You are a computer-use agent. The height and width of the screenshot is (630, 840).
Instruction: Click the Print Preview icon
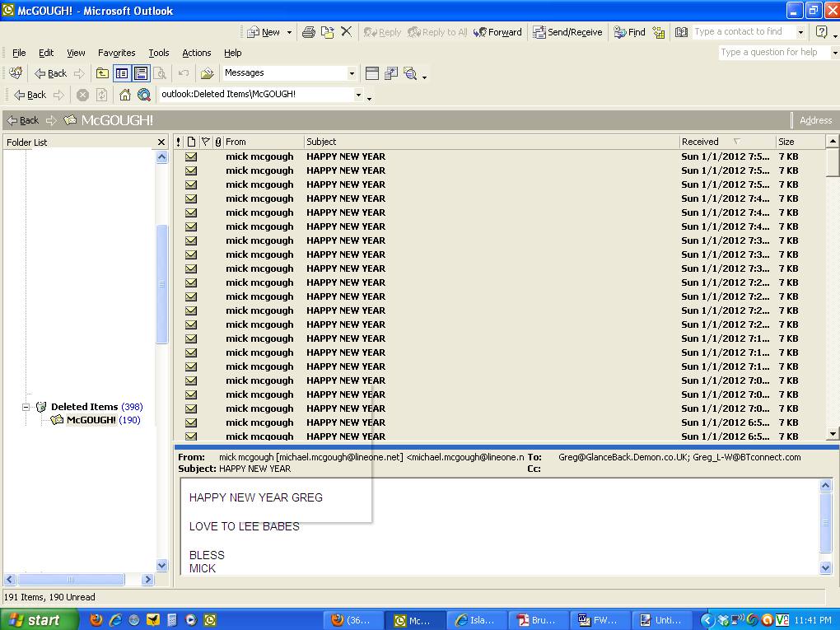pyautogui.click(x=160, y=73)
